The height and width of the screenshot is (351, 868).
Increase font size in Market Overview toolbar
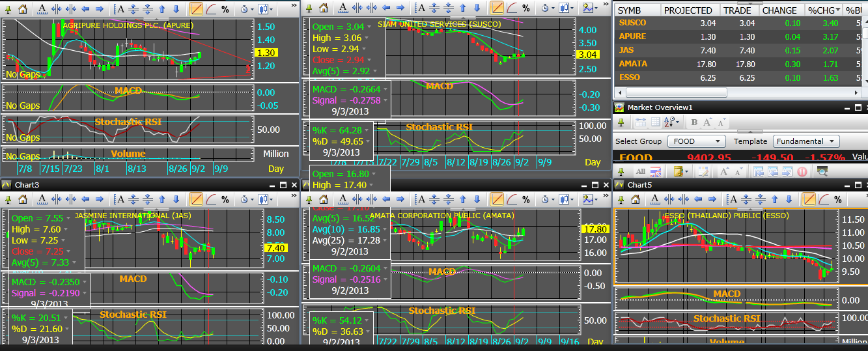tap(708, 122)
